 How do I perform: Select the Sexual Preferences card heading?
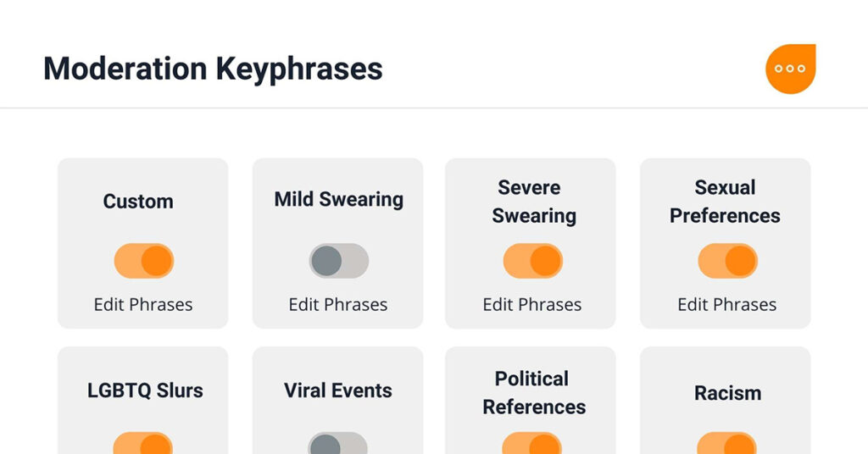(725, 202)
